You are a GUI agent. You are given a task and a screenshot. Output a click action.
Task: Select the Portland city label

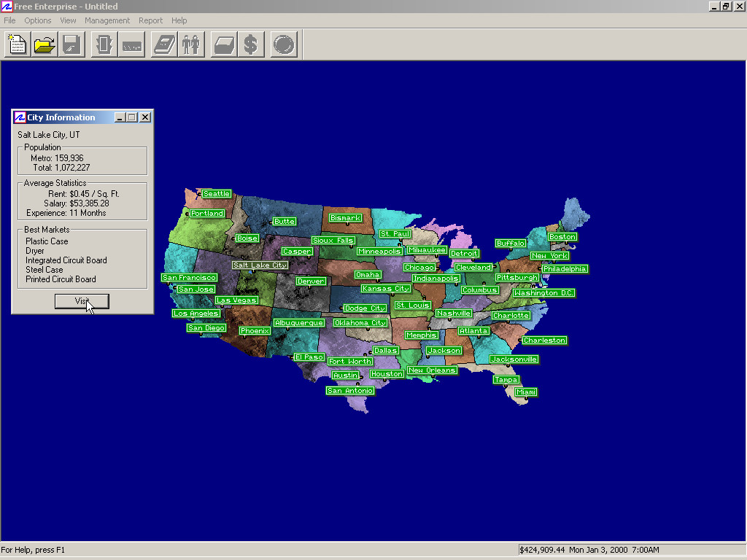pos(206,214)
